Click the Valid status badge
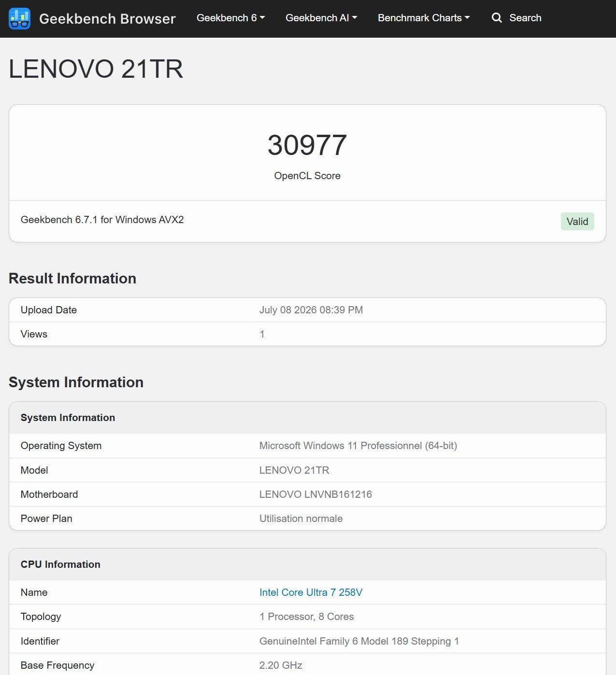Image resolution: width=616 pixels, height=675 pixels. [577, 222]
